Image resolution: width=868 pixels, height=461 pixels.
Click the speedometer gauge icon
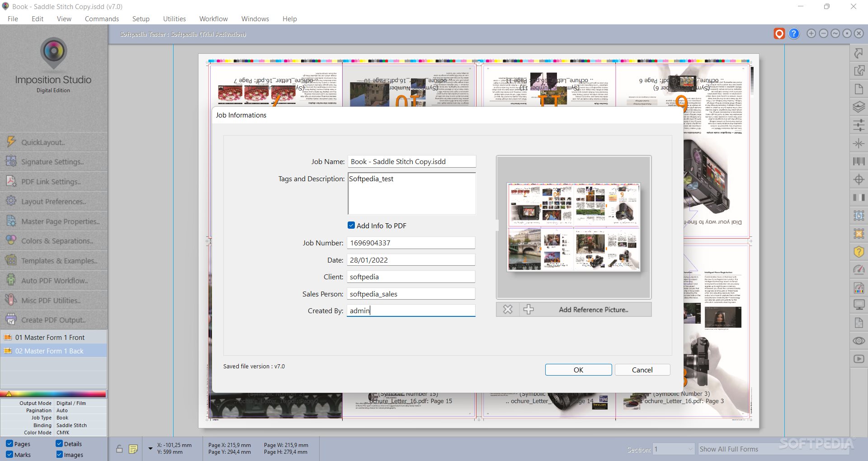click(x=859, y=270)
